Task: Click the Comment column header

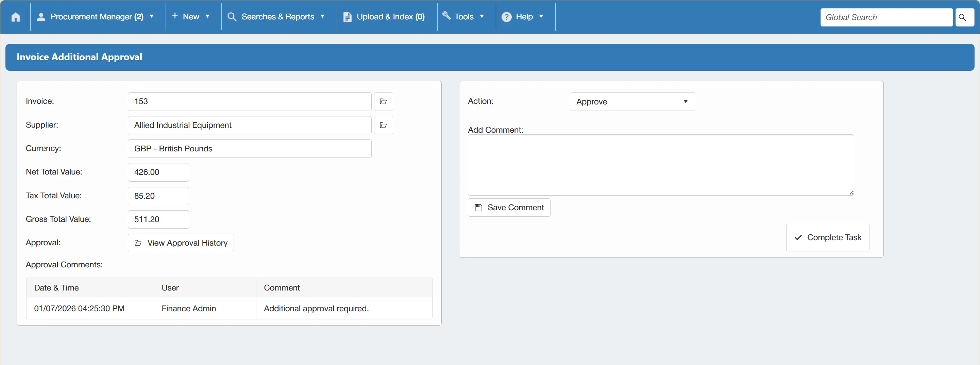Action: 344,288
